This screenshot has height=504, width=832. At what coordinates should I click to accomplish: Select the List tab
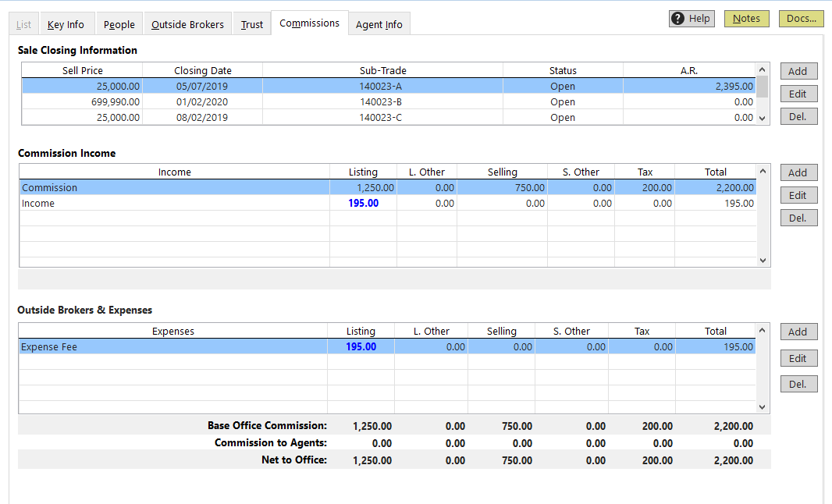coord(23,24)
